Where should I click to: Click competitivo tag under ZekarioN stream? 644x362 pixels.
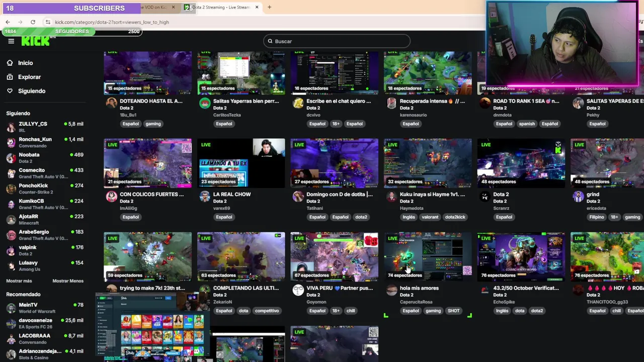pos(267,311)
